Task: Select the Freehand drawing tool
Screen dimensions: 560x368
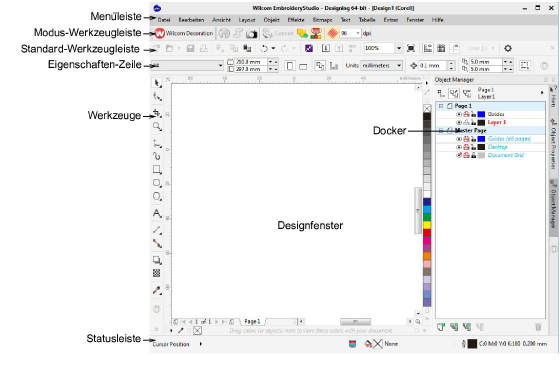Action: 156,143
